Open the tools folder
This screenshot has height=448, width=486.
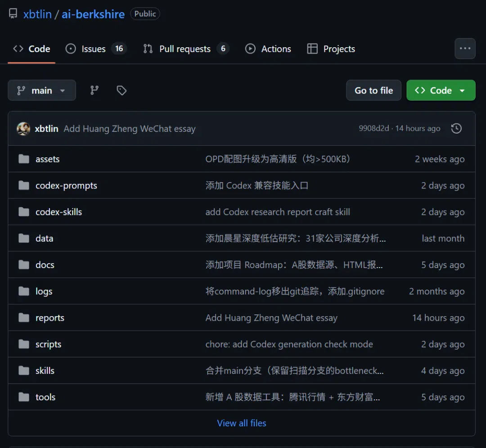pos(45,397)
